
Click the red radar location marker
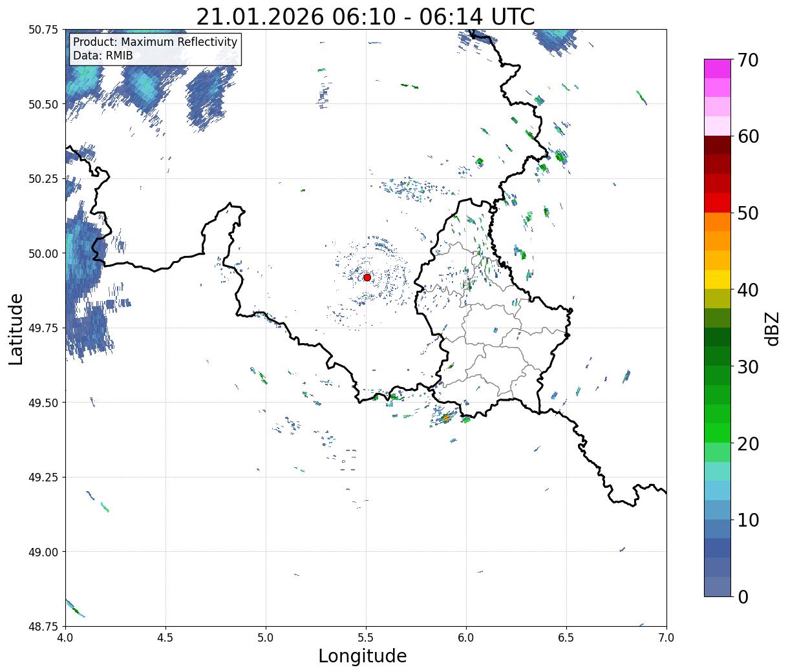(x=367, y=277)
